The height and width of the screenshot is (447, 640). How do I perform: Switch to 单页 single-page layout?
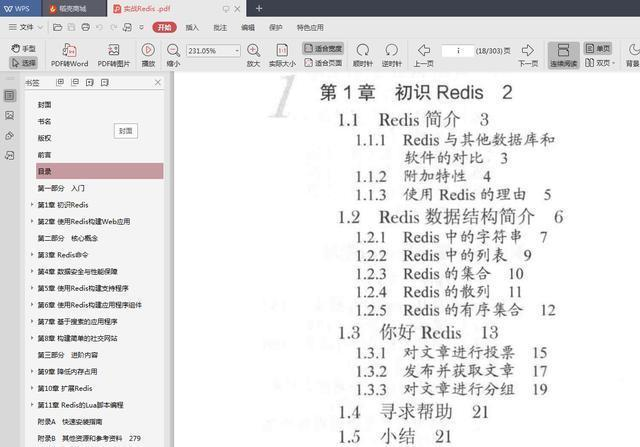coord(598,49)
